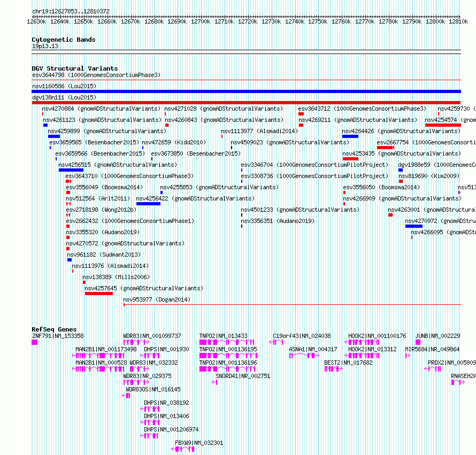The height and width of the screenshot is (455, 476).
Task: Open label esv3346704 (1000GenomesConsortiumPilotProject)
Action: pos(314,165)
